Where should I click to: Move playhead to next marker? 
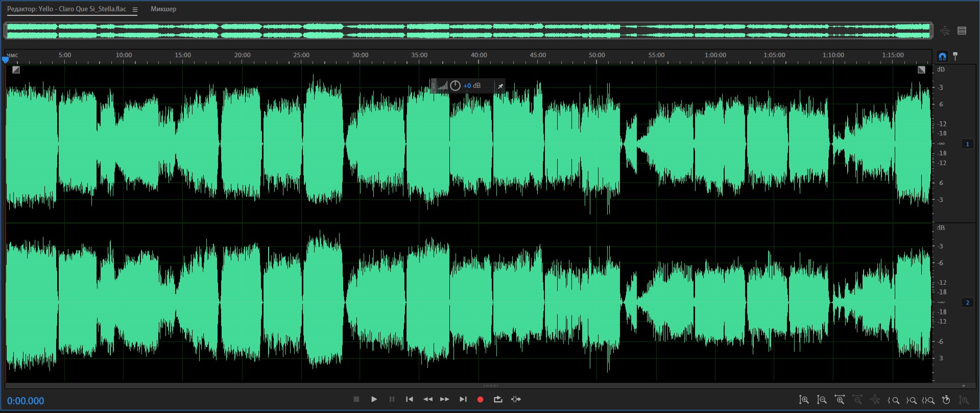463,399
